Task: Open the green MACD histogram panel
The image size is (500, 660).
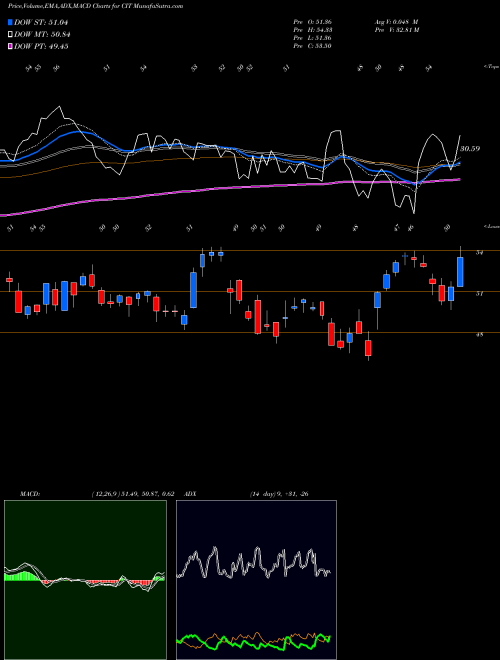Action: (85, 580)
